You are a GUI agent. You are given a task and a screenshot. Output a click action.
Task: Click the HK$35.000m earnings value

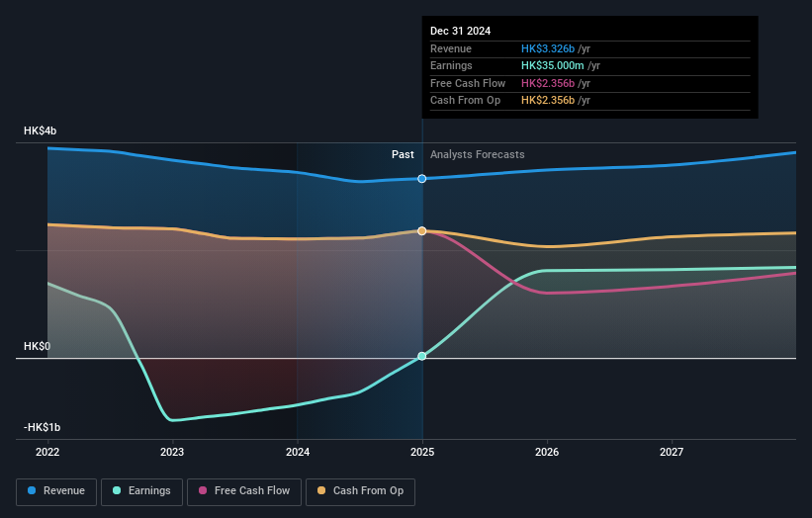click(x=552, y=65)
